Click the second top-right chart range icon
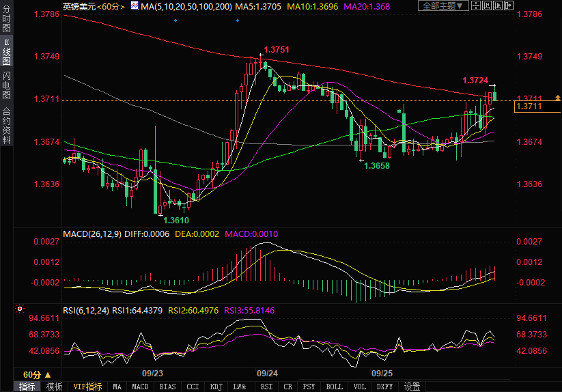Image resolution: width=562 pixels, height=392 pixels. point(487,6)
